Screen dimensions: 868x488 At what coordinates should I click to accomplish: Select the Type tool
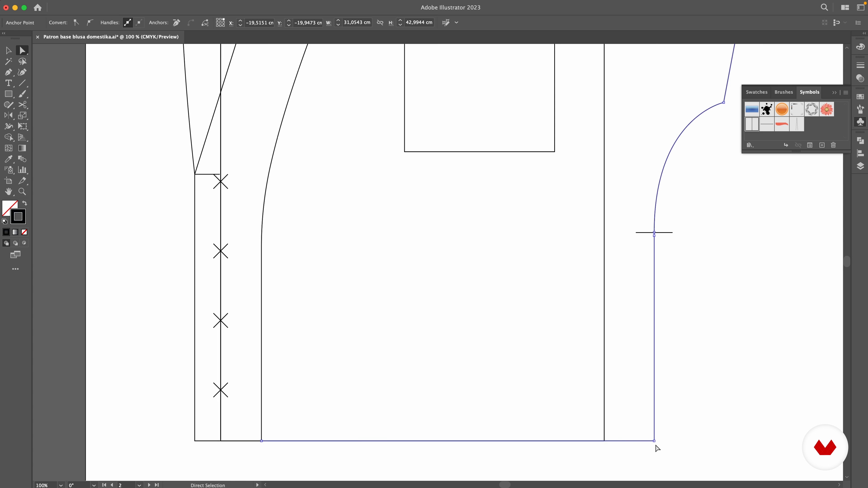(8, 83)
